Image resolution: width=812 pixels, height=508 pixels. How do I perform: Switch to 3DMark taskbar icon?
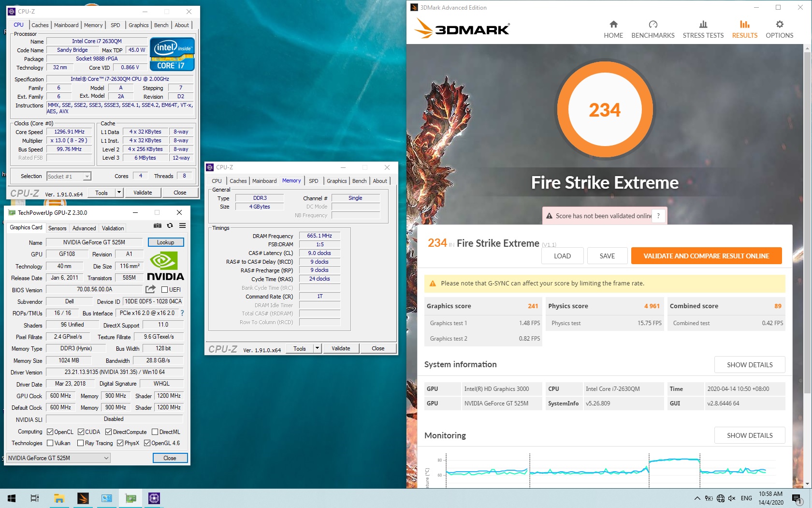[83, 498]
